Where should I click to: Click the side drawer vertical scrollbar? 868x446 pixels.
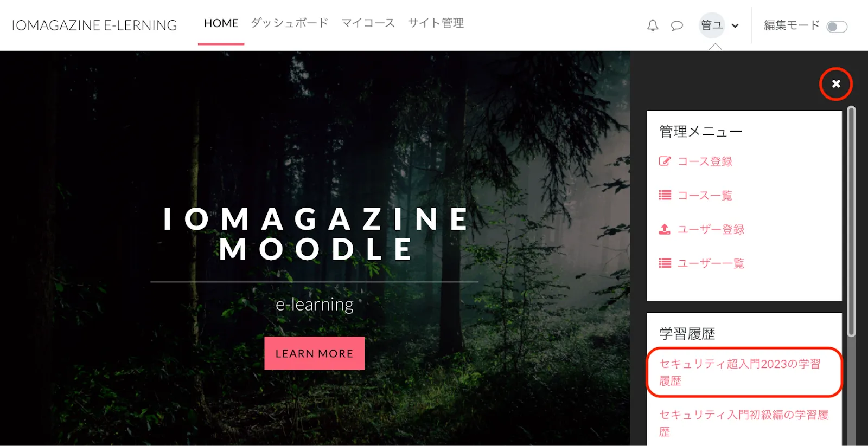[x=851, y=221]
